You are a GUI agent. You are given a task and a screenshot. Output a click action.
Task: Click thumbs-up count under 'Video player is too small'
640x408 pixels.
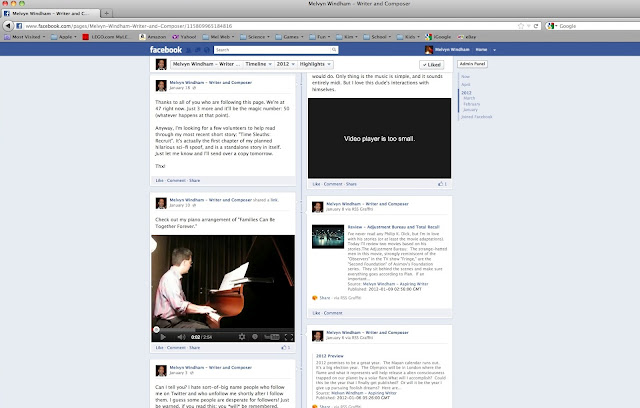442,184
